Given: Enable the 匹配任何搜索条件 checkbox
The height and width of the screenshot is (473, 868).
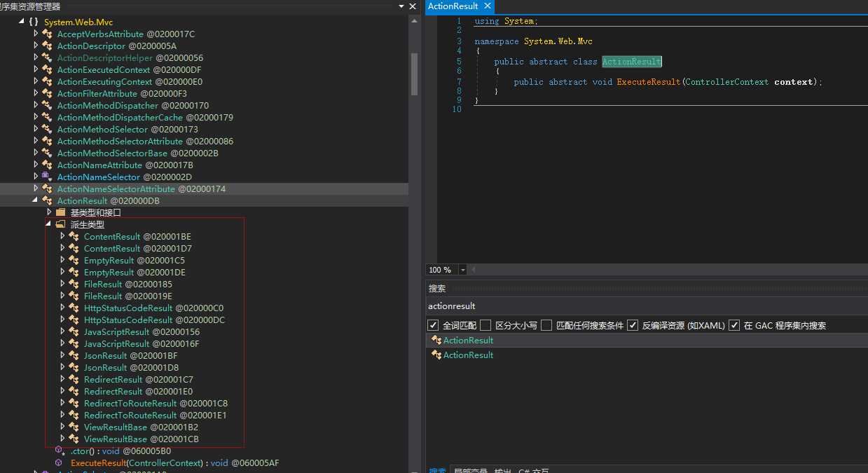Looking at the screenshot, I should point(546,325).
